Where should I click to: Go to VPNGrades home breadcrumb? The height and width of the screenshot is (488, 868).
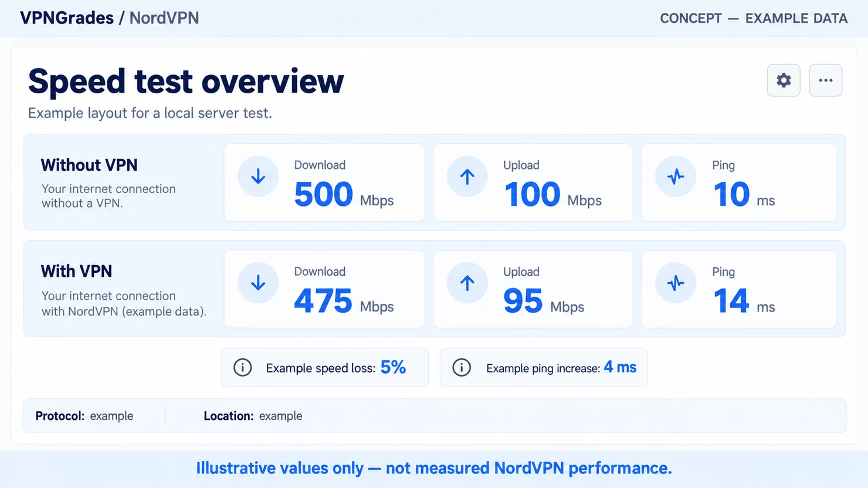point(67,18)
